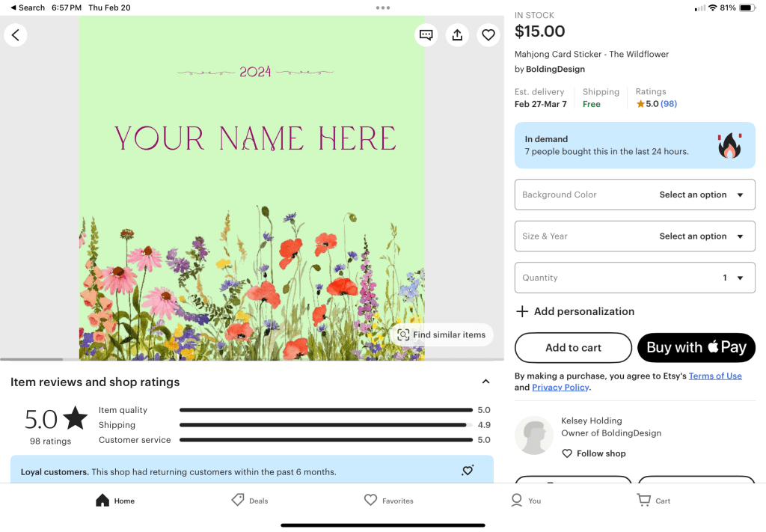Purchase using Buy with Apple Pay
The width and height of the screenshot is (766, 532).
point(696,348)
